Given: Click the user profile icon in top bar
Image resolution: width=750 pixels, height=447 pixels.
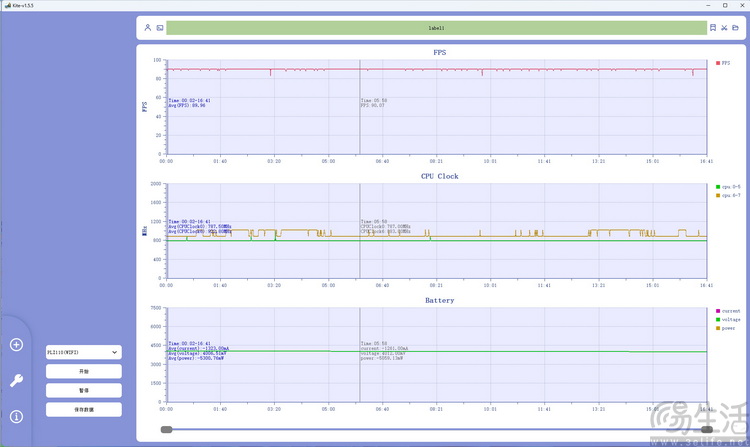Looking at the screenshot, I should (x=148, y=28).
